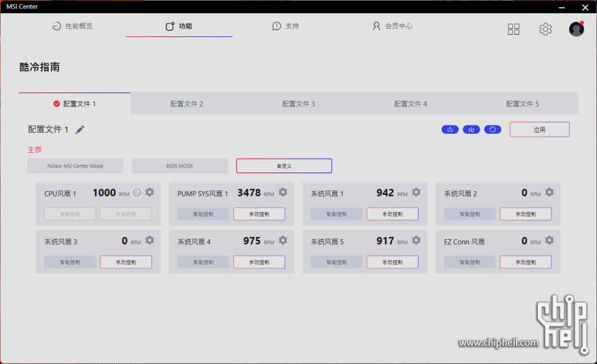This screenshot has width=597, height=364.
Task: Select 配置文件 1 tab
Action: click(x=74, y=104)
